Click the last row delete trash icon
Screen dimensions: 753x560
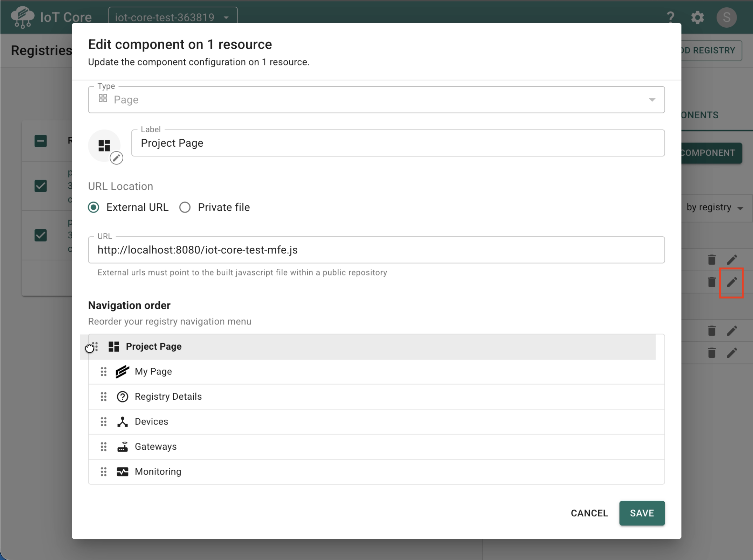point(711,353)
